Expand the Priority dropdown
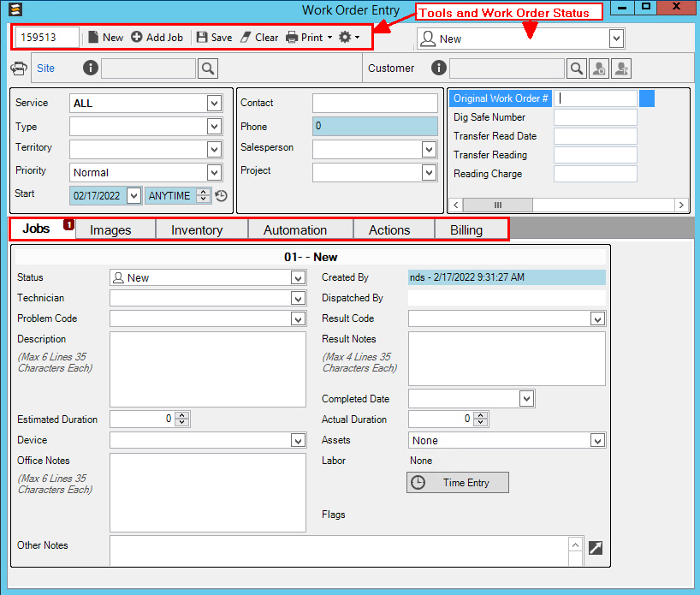 (214, 172)
